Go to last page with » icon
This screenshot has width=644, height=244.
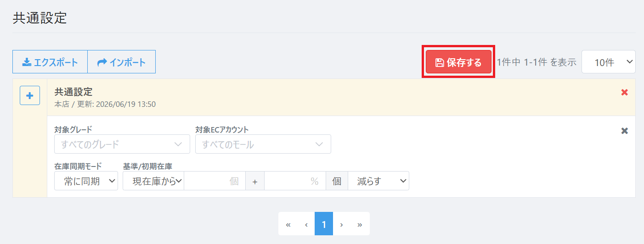pyautogui.click(x=360, y=224)
